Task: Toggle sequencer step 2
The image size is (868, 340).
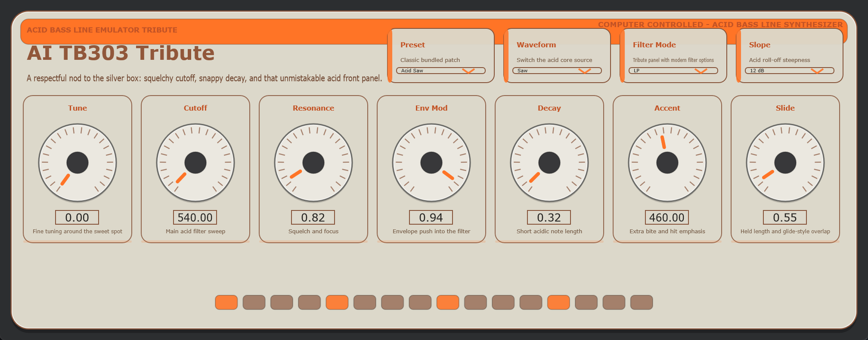Action: 254,302
